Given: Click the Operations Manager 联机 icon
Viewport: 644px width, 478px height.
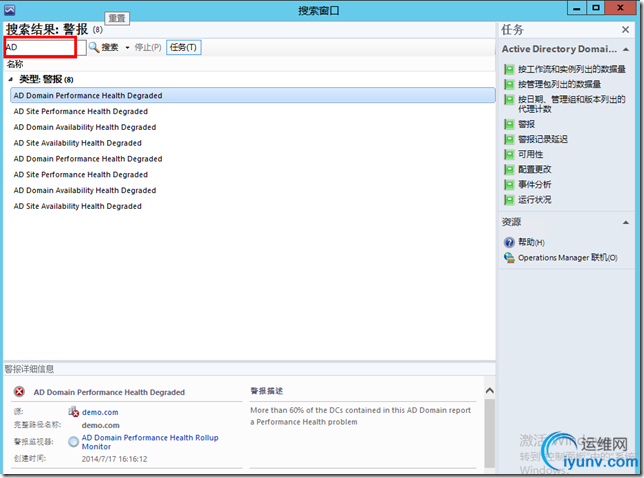Looking at the screenshot, I should click(509, 257).
